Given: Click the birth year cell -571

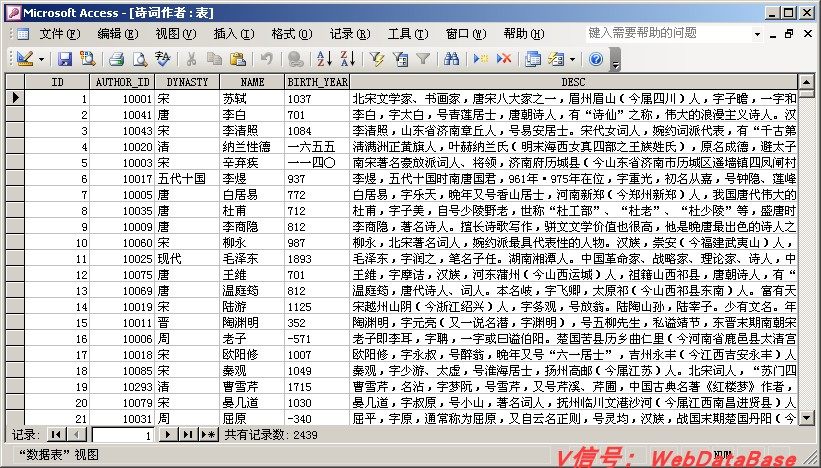Looking at the screenshot, I should tap(317, 339).
